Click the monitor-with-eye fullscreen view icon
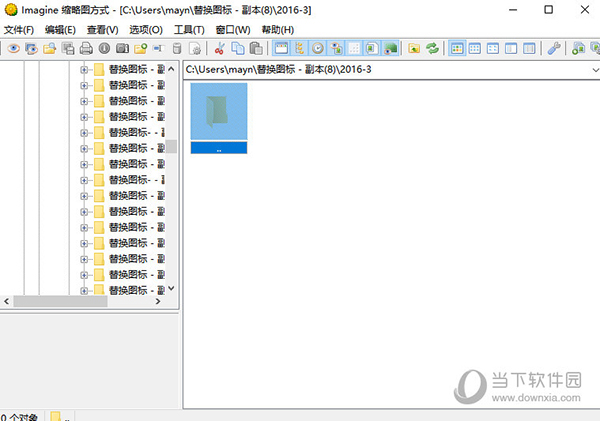 31,49
